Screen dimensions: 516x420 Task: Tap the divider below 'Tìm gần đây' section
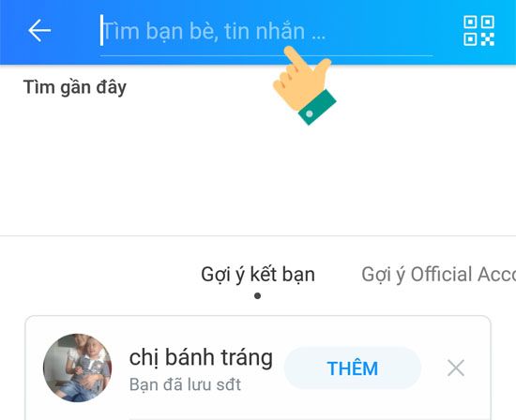point(258,236)
